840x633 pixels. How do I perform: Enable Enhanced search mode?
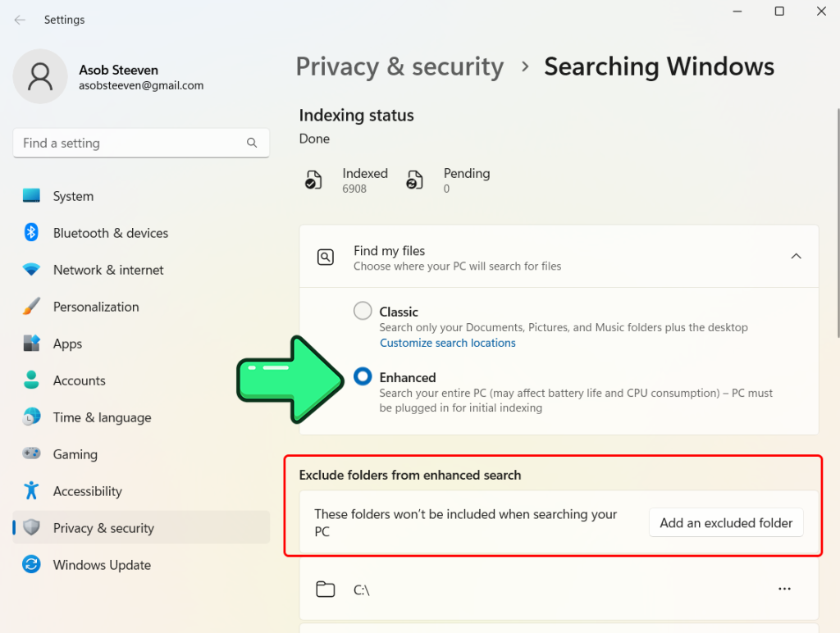363,376
